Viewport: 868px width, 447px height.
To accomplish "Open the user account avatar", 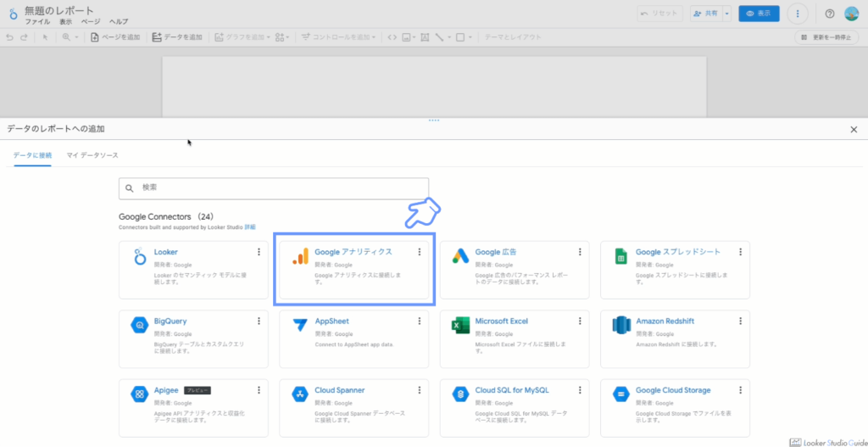I will tap(851, 14).
